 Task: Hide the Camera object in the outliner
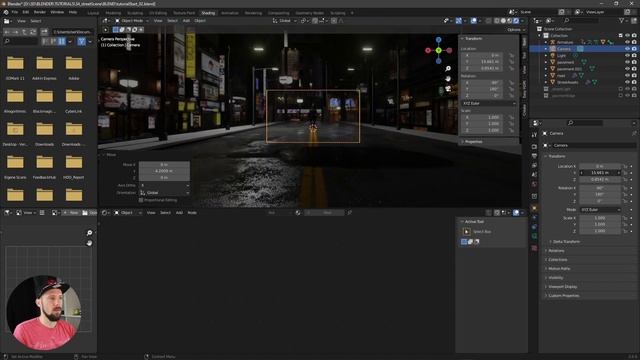(627, 49)
